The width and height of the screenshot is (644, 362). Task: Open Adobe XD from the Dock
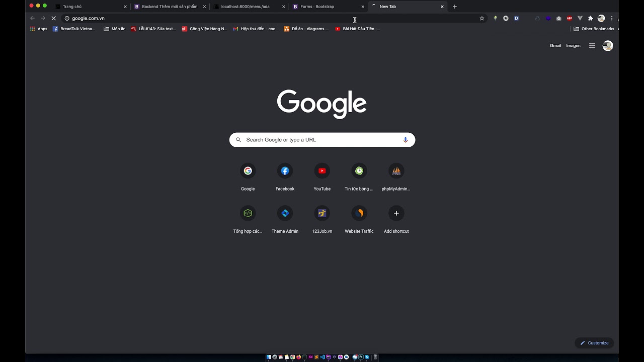310,357
